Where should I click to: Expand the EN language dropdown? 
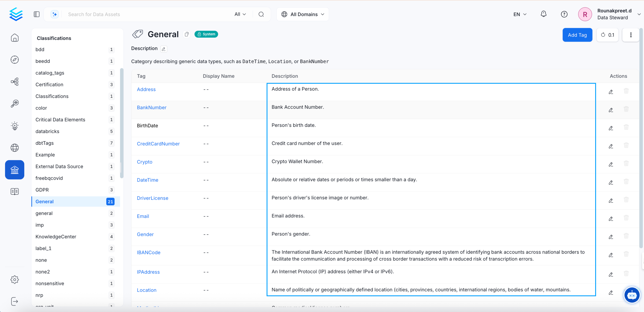[x=520, y=14]
